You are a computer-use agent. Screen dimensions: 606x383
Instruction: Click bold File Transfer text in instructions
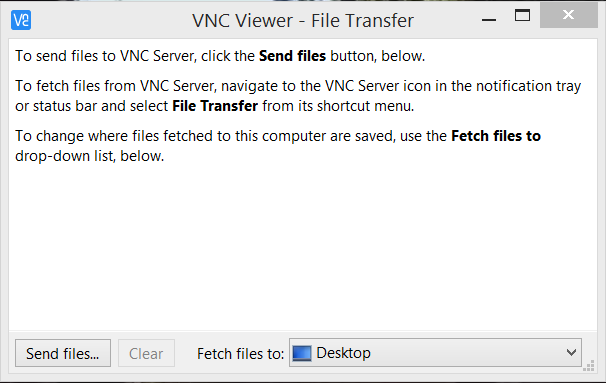[215, 106]
